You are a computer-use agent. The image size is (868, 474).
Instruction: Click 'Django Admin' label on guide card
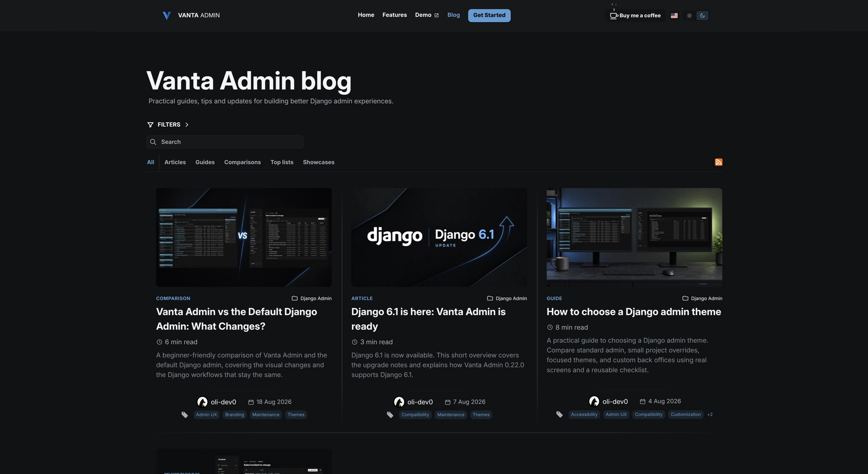pyautogui.click(x=706, y=298)
